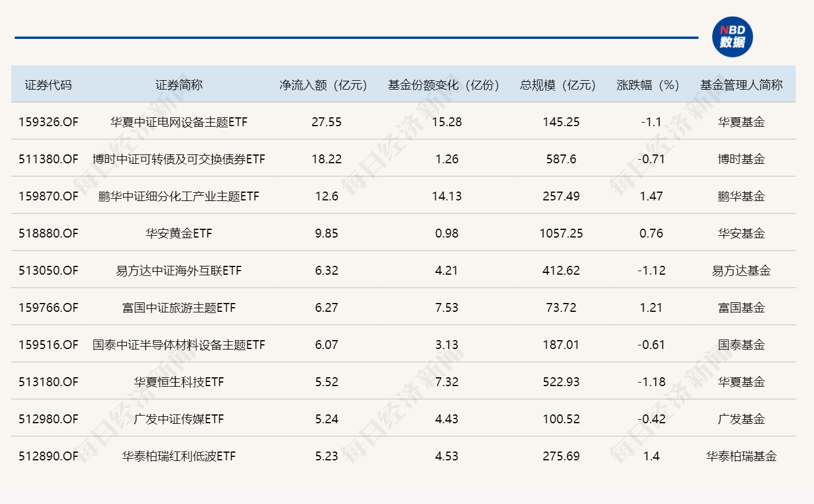Click the value 1057.25 for 华安黄金ETF
This screenshot has width=814, height=504.
click(x=561, y=233)
